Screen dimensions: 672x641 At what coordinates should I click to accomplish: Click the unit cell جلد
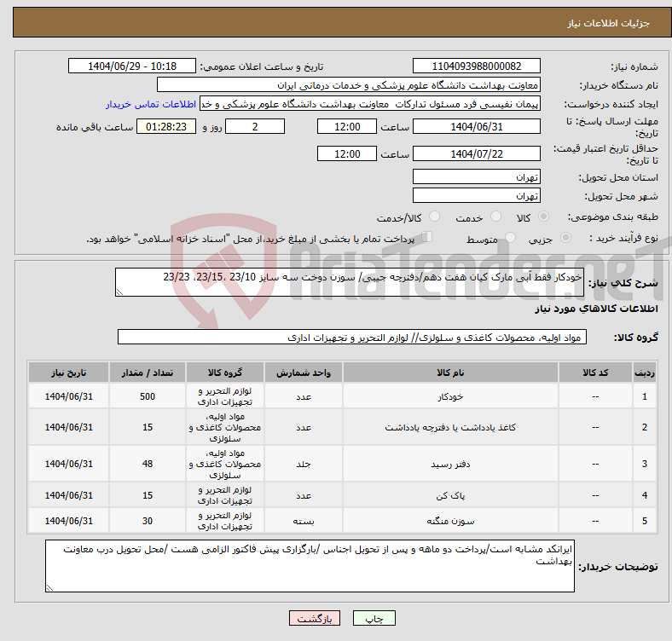click(304, 464)
